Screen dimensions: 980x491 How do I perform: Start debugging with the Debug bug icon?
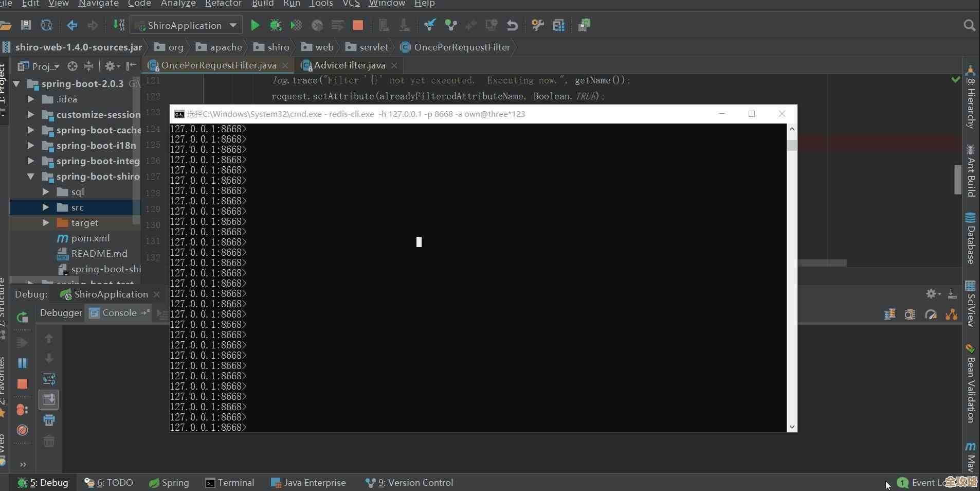(276, 25)
